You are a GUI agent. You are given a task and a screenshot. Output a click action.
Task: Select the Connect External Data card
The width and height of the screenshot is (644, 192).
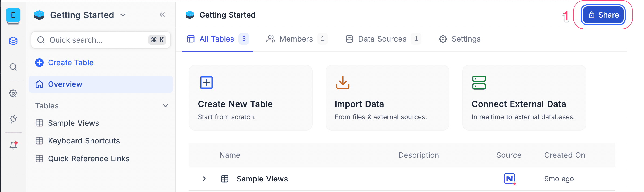coord(524,98)
